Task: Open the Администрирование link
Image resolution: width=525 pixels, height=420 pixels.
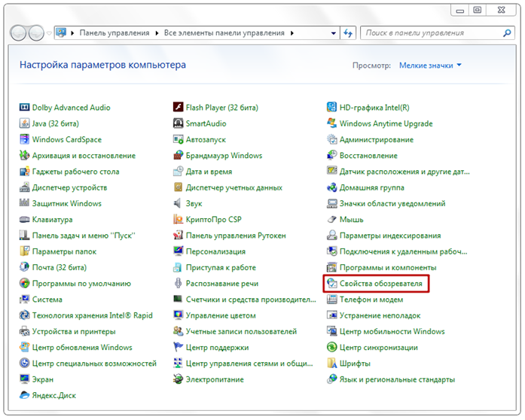Action: 377,139
